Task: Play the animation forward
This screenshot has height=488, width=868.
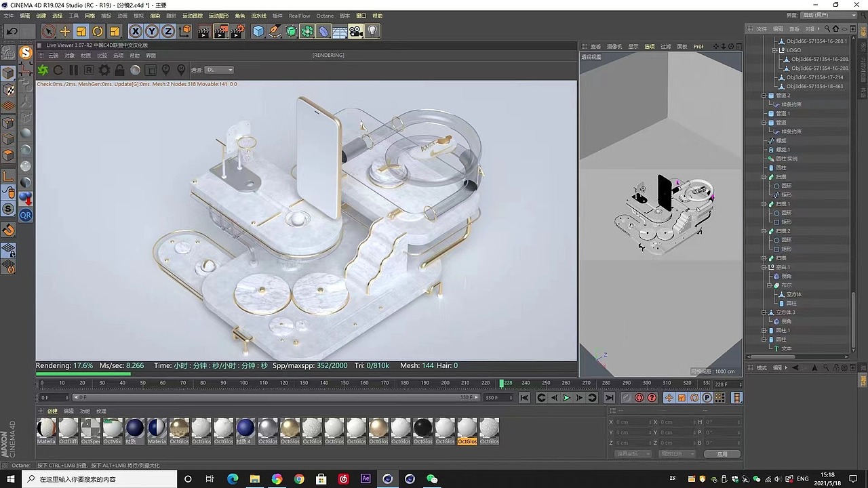Action: click(566, 398)
